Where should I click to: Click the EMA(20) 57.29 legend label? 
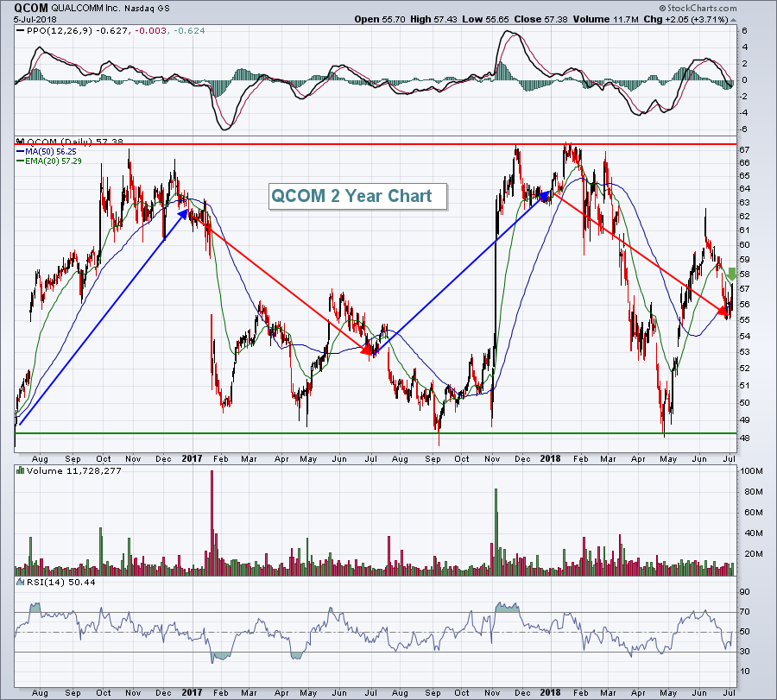click(x=53, y=161)
